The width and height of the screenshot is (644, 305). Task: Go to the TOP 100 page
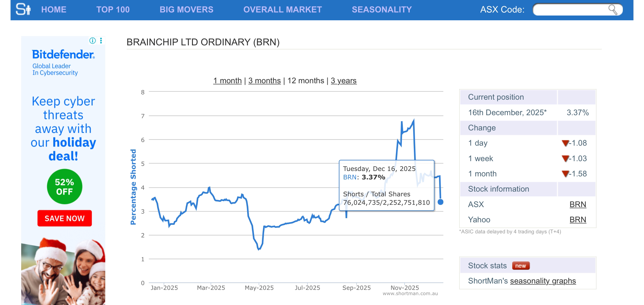[x=113, y=10]
